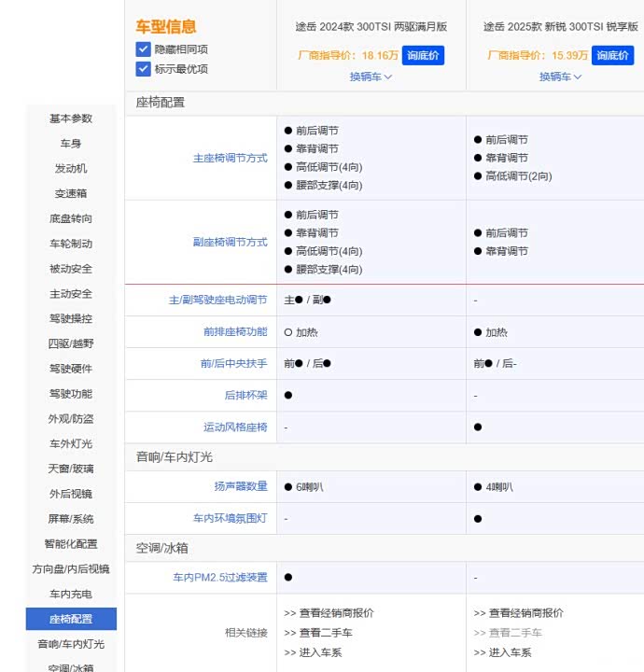Go to 变速箱 sidebar item
The height and width of the screenshot is (672, 644).
71,194
